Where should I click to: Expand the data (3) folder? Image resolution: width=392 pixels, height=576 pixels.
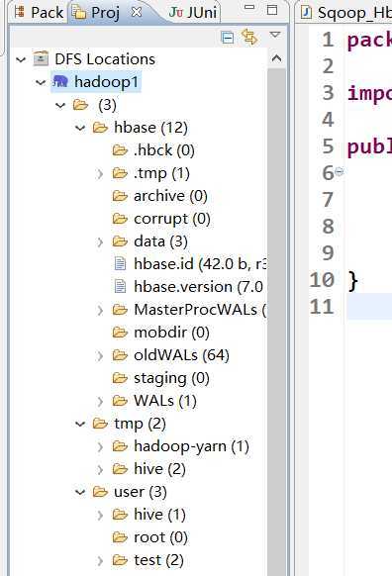pos(100,241)
